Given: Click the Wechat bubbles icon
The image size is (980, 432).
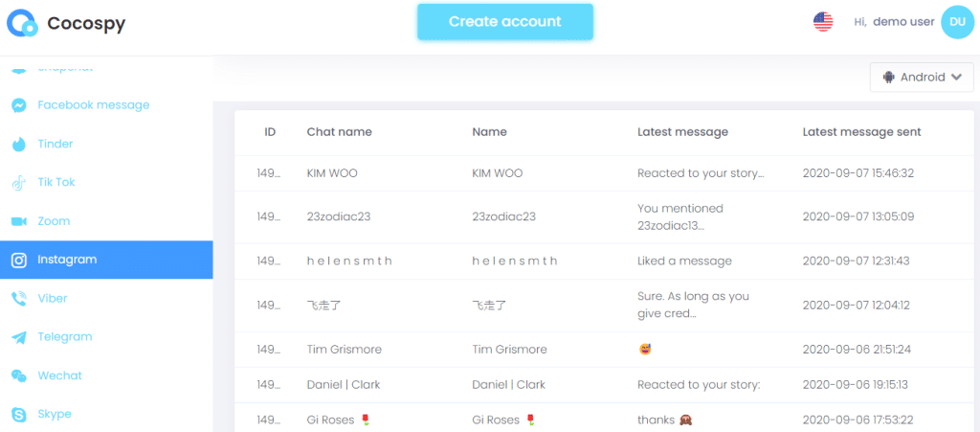Looking at the screenshot, I should [x=19, y=375].
